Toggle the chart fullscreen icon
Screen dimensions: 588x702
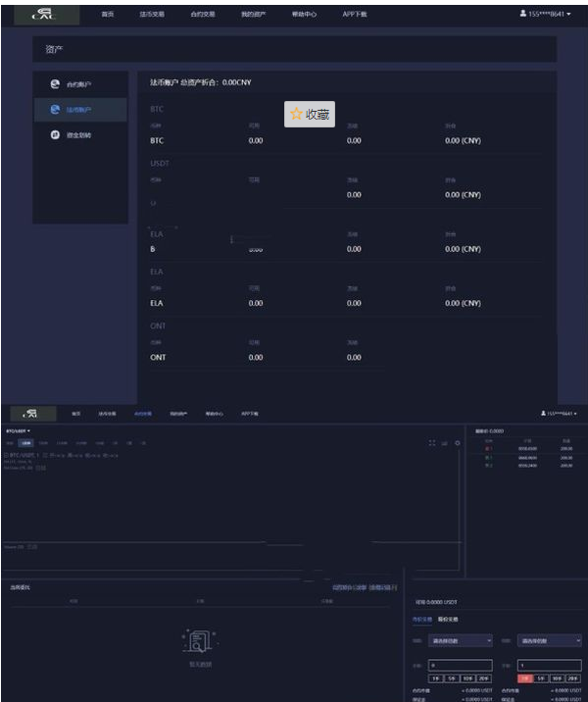432,443
